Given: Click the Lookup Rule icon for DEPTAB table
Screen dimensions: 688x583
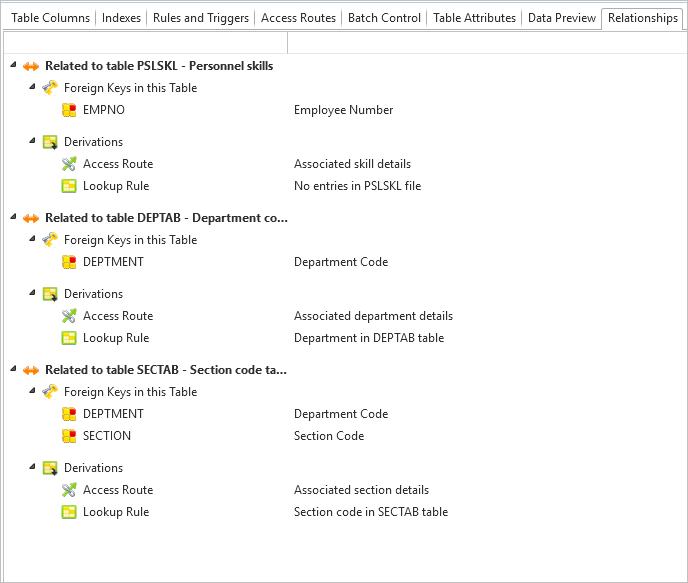Looking at the screenshot, I should point(69,338).
